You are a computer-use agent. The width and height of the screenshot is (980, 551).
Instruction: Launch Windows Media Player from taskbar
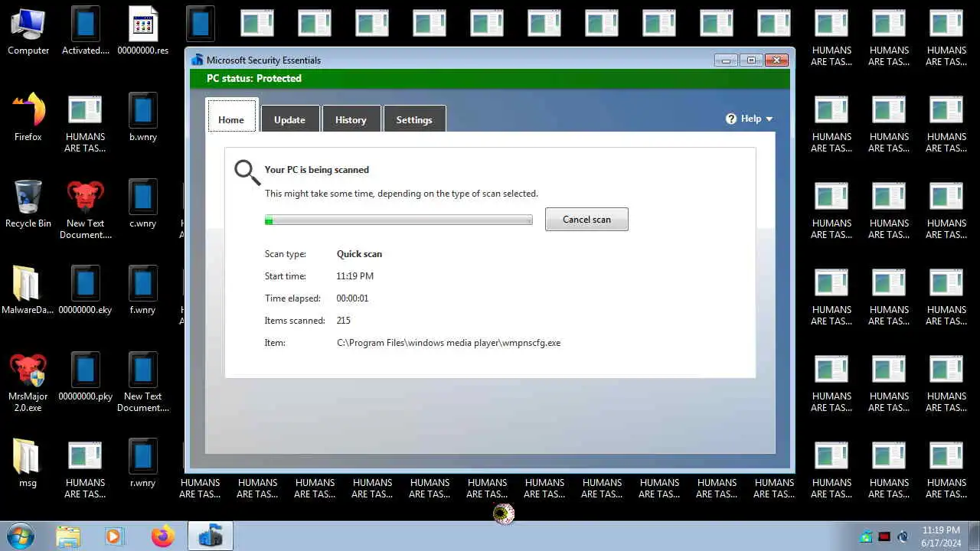tap(114, 536)
